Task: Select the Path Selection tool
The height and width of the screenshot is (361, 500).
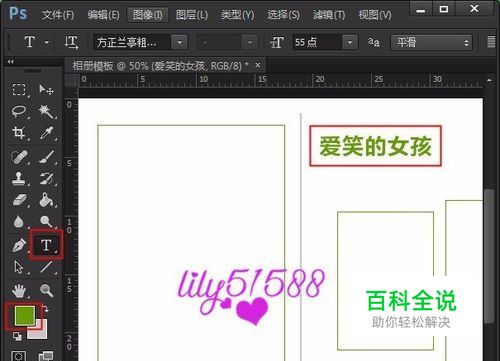Action: [x=19, y=267]
